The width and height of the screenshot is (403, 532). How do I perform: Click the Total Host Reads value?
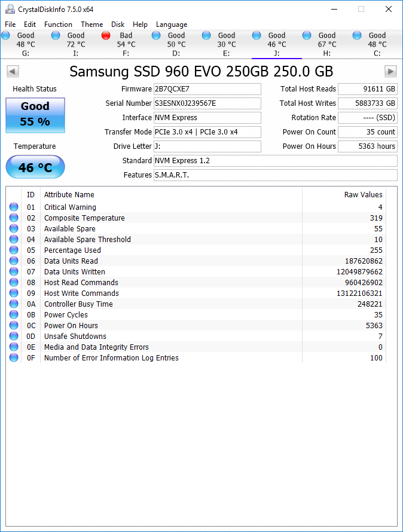(x=367, y=89)
